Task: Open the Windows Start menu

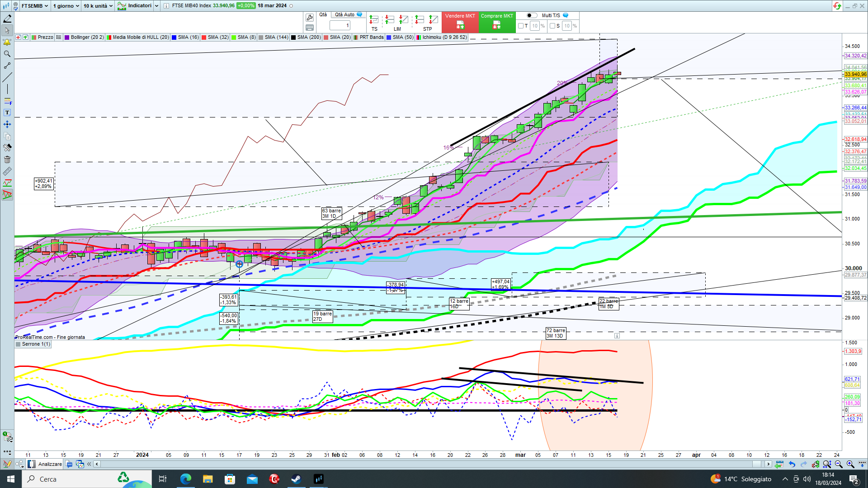Action: [x=11, y=479]
